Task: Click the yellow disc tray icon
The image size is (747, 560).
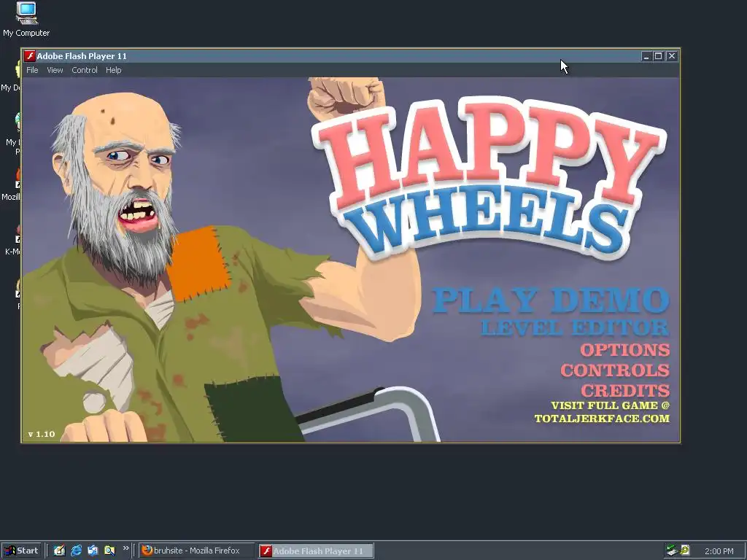Action: [x=685, y=551]
